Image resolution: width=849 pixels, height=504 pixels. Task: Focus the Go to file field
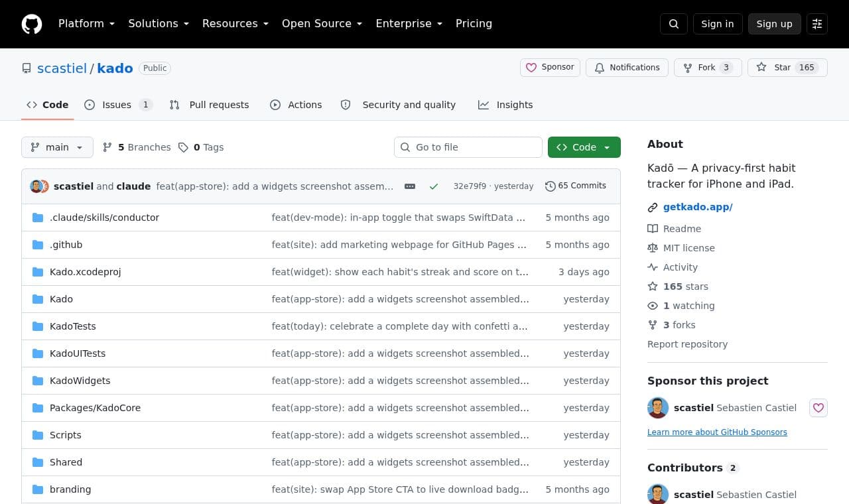pyautogui.click(x=468, y=147)
